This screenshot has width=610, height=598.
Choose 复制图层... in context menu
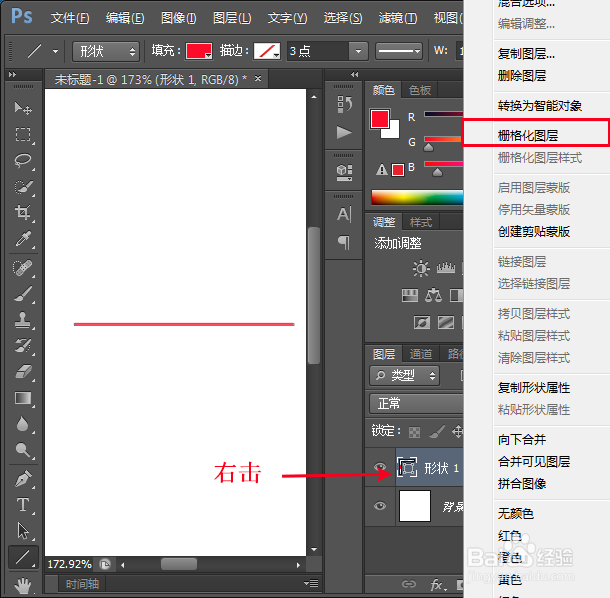coord(526,54)
